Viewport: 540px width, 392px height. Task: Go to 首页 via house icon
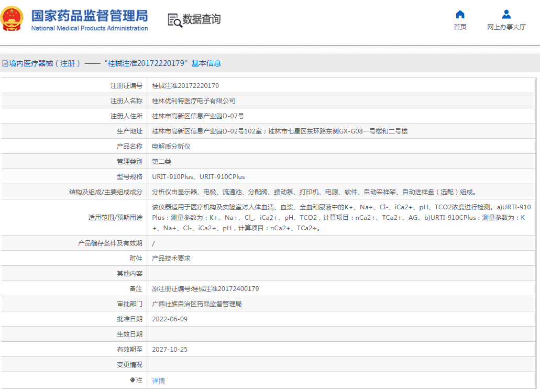tap(460, 15)
